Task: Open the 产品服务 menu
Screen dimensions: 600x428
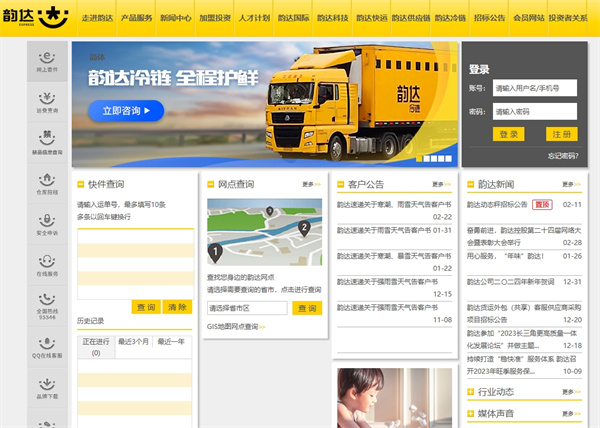Action: point(136,18)
